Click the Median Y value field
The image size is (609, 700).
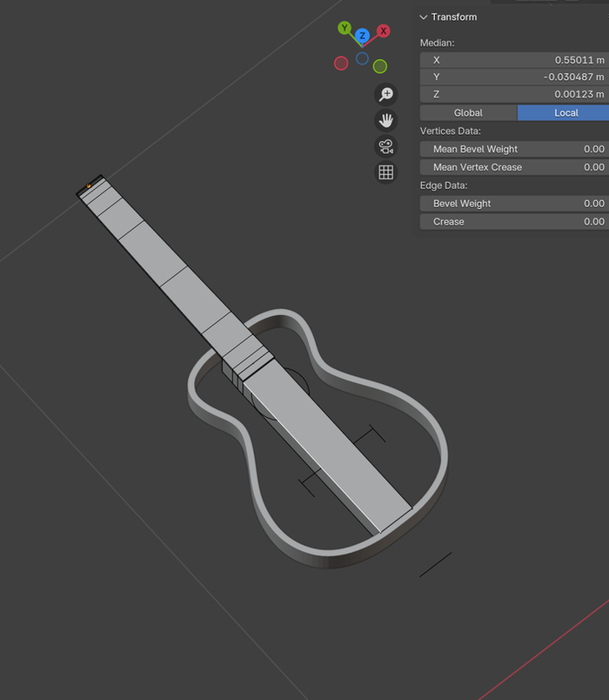pos(513,77)
